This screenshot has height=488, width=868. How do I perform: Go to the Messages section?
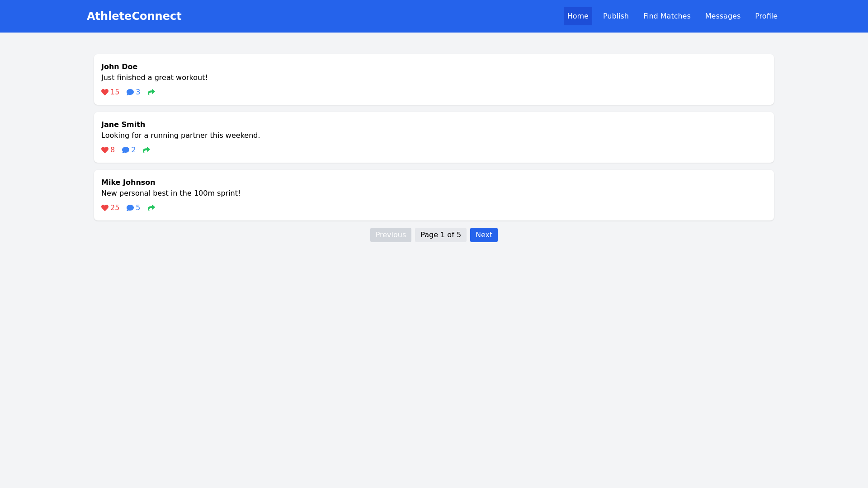pos(722,16)
